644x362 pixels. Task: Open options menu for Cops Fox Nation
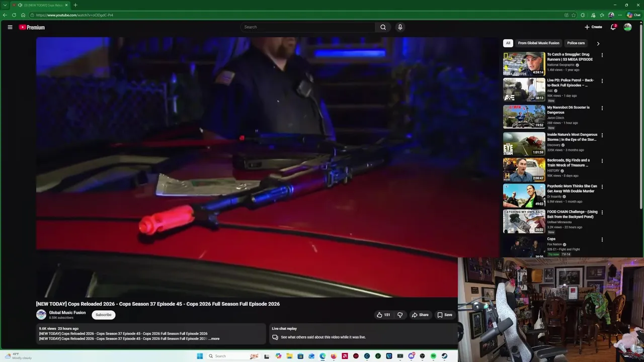[602, 240]
